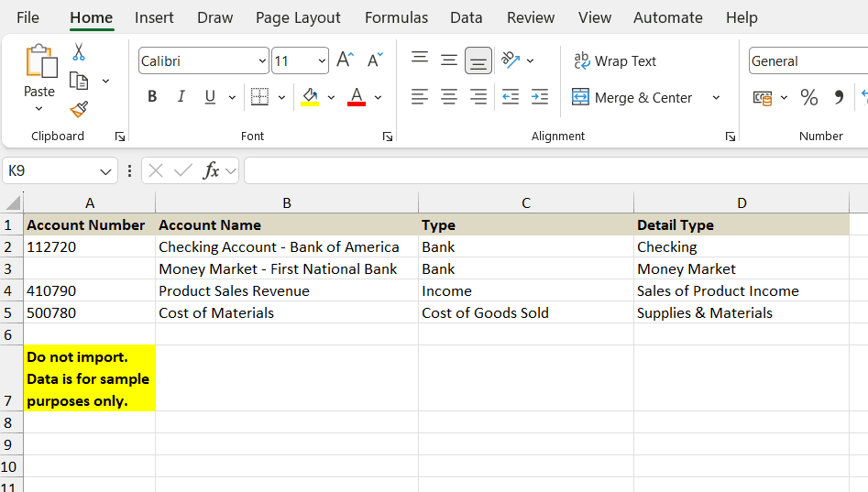Center text horizontally
The width and height of the screenshot is (868, 492).
point(449,97)
